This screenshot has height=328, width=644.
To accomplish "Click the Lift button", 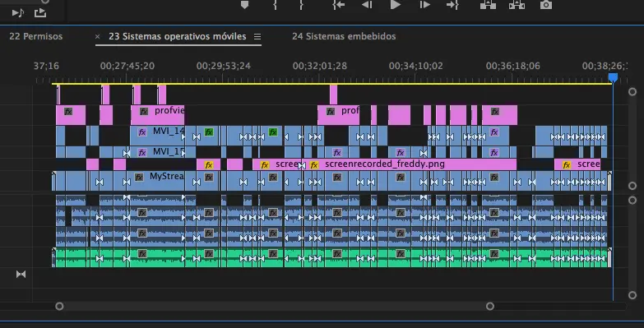I will point(488,4).
